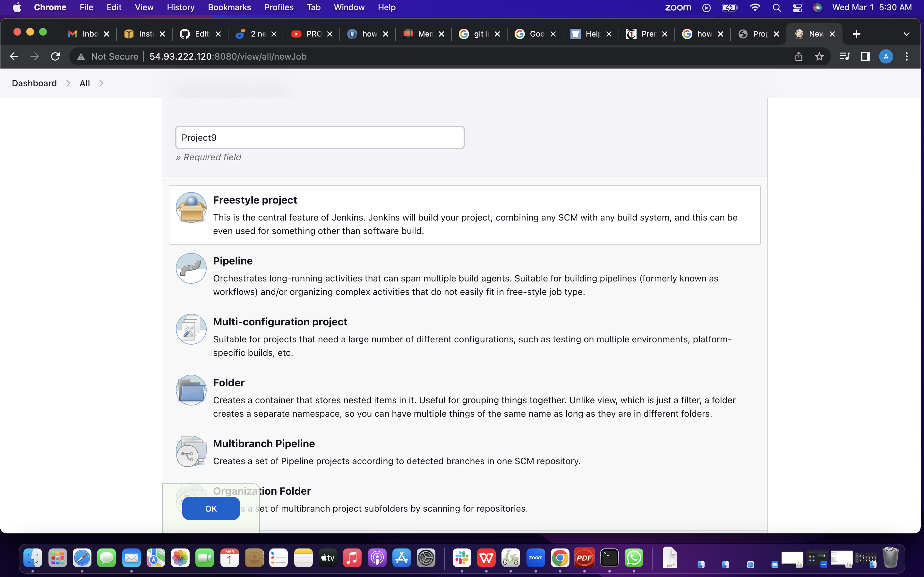
Task: Click the Project9 name input field
Action: [319, 138]
